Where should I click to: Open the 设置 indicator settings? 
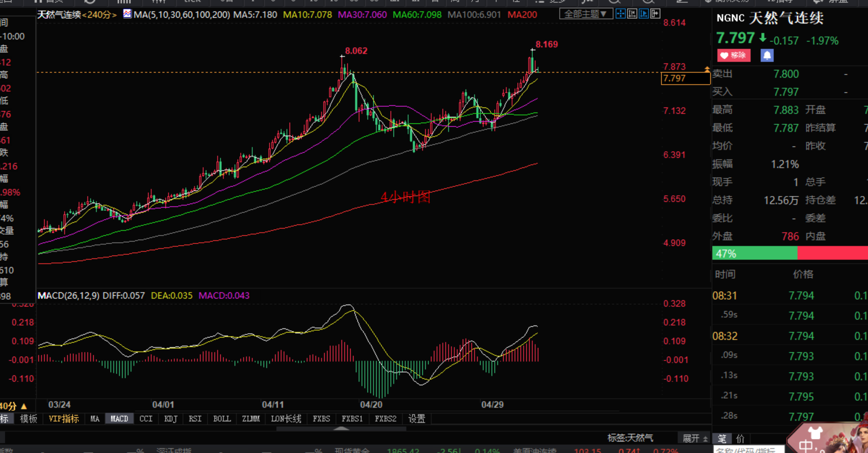[x=417, y=419]
